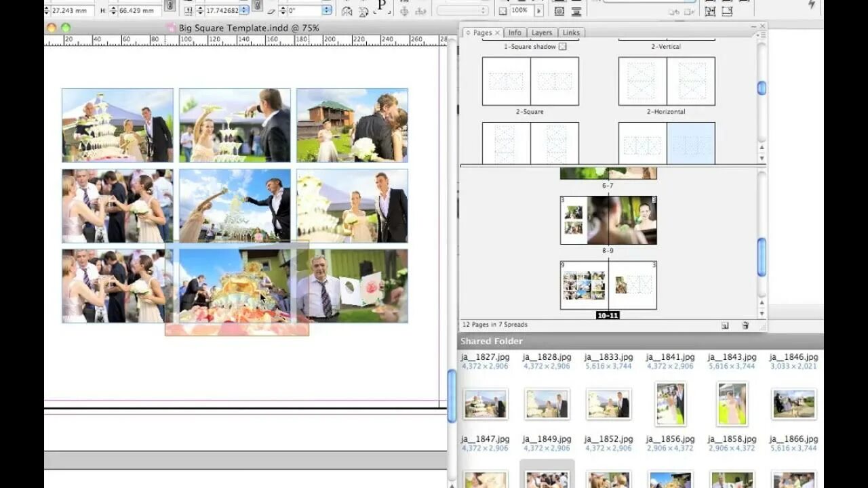Click the constrain proportions chain icon
The image size is (868, 488).
coord(170,5)
